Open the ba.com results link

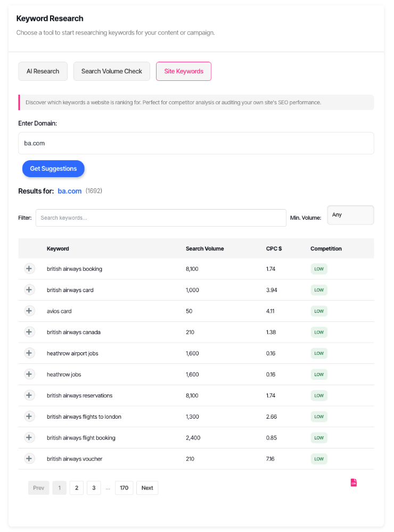[x=70, y=191]
